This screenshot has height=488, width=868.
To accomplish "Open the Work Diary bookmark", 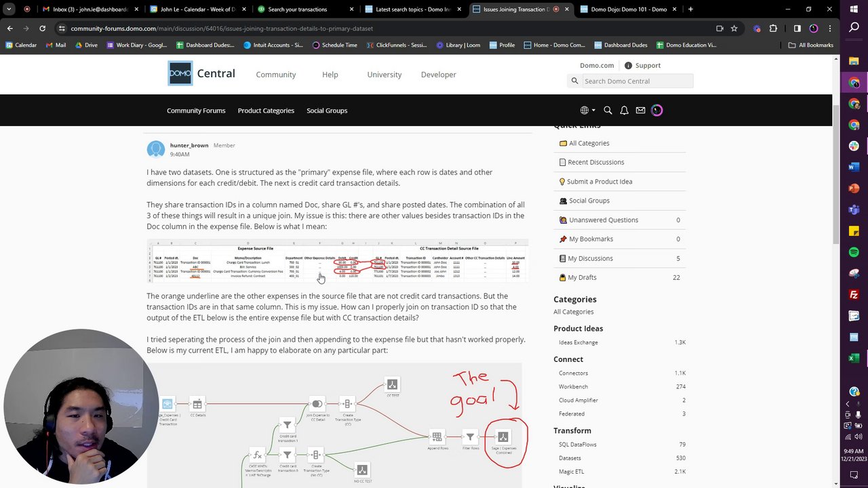I will 137,45.
